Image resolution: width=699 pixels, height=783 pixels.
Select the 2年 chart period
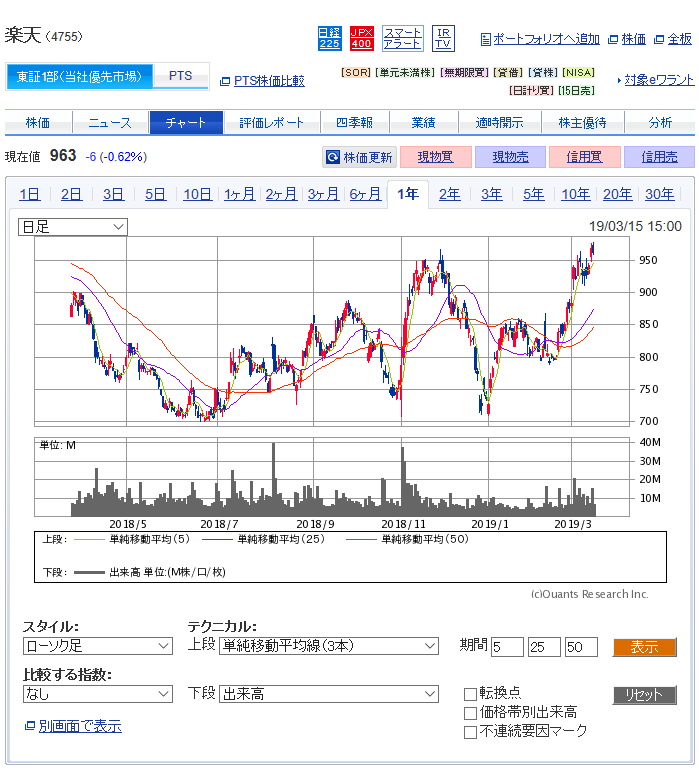(x=449, y=194)
